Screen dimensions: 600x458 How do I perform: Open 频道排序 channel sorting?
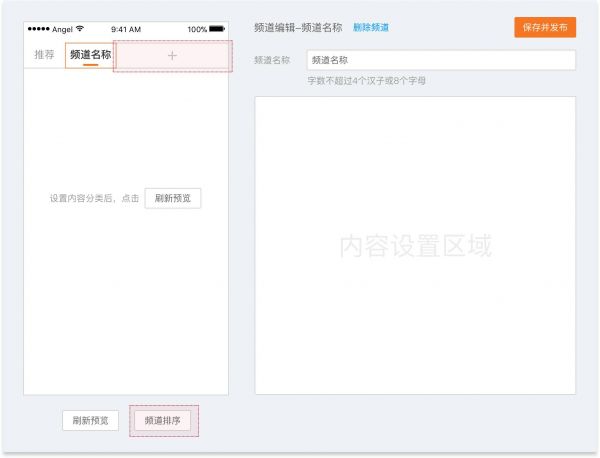163,421
